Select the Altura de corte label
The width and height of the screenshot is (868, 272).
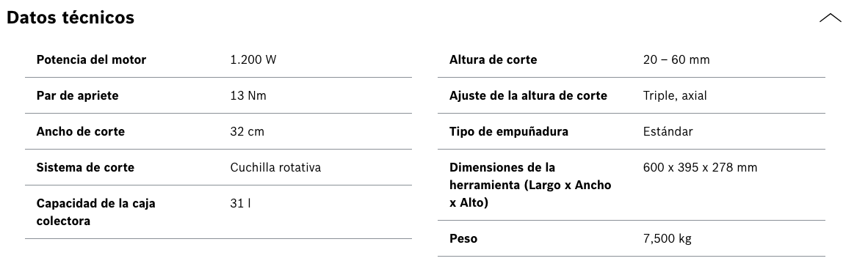tap(493, 59)
